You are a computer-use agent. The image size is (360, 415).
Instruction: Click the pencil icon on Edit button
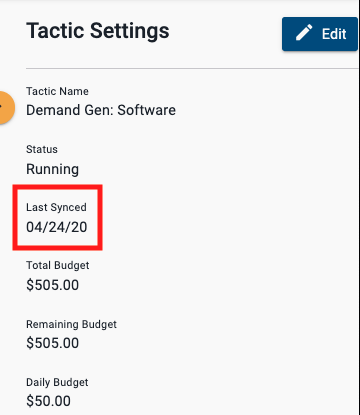(304, 33)
